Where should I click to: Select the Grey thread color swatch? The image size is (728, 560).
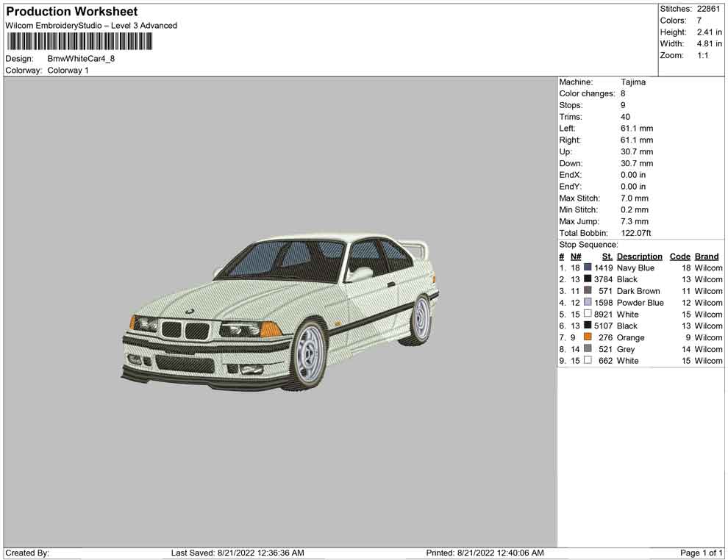tap(588, 349)
